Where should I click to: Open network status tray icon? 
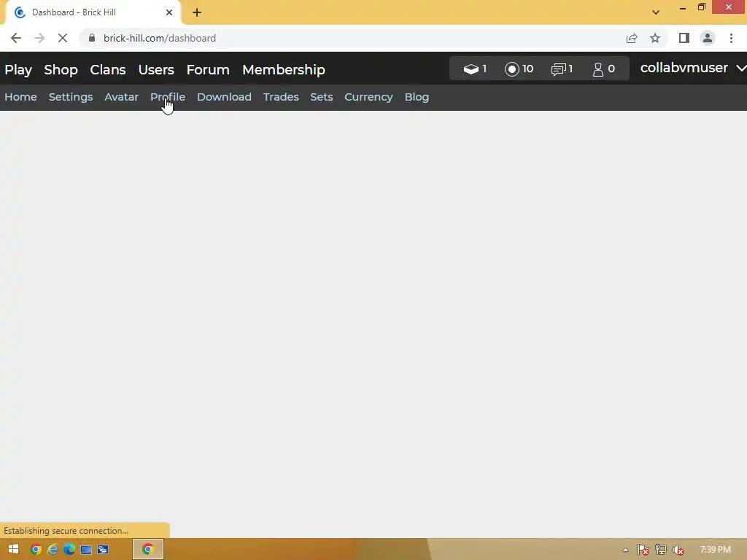click(661, 550)
